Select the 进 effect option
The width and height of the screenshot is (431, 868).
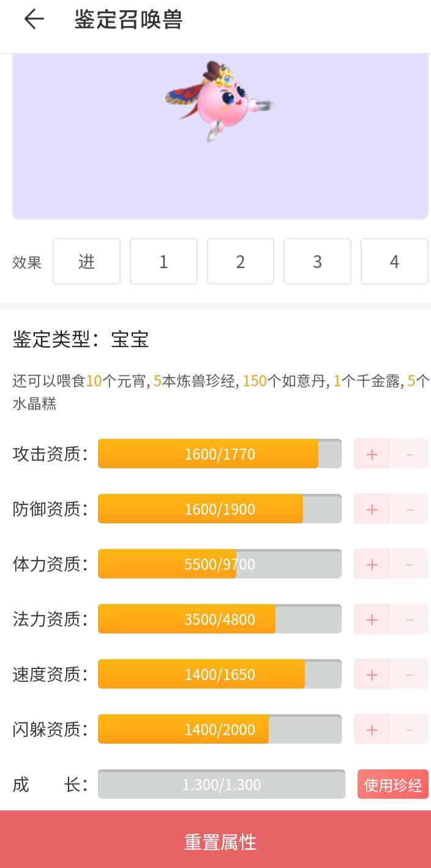point(86,261)
